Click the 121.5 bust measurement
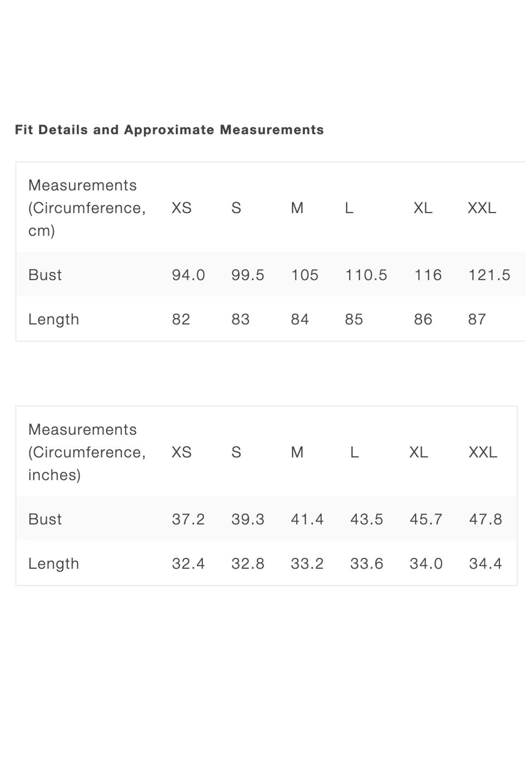The height and width of the screenshot is (757, 532). tap(490, 275)
